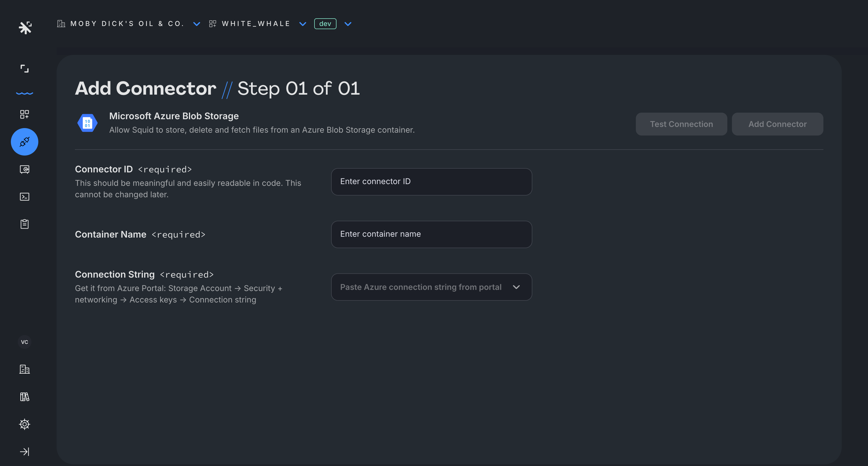Click the 'Allow Squid to store' description
Screen dimensions: 868x466
(262, 130)
